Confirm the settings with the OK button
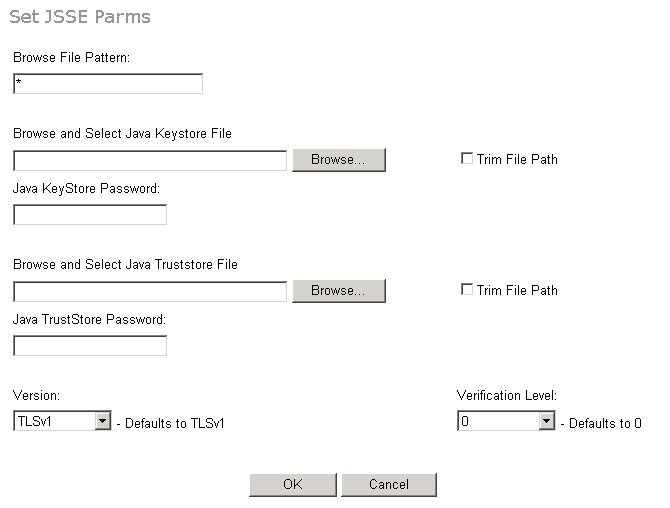The image size is (670, 508). [292, 484]
